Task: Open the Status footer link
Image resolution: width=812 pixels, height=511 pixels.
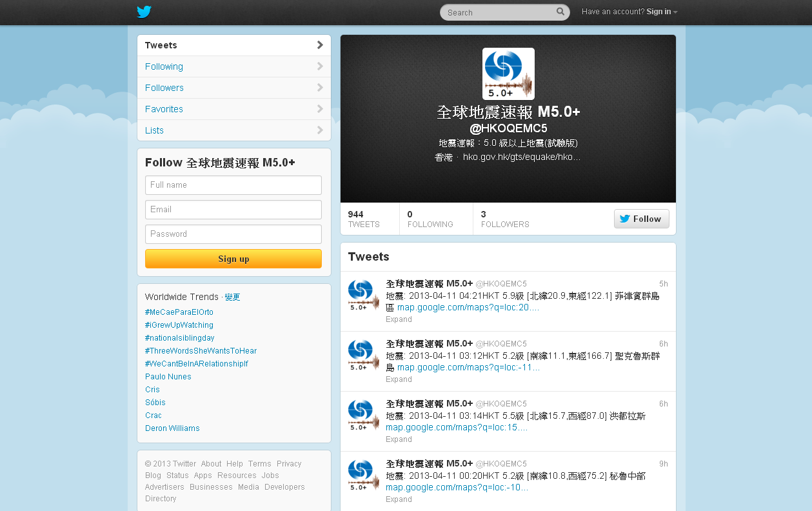Action: 177,476
